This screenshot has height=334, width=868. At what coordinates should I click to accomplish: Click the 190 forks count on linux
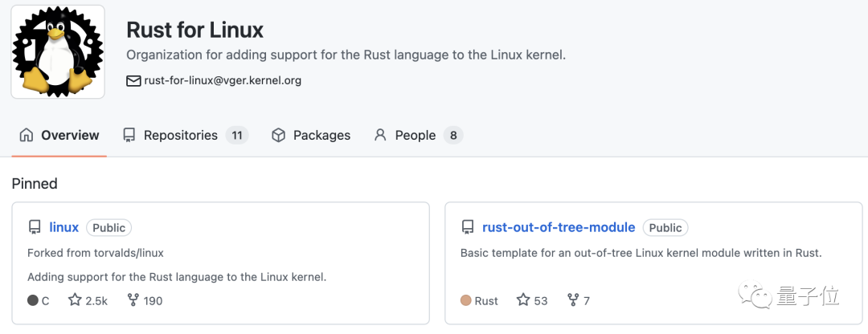click(x=145, y=300)
